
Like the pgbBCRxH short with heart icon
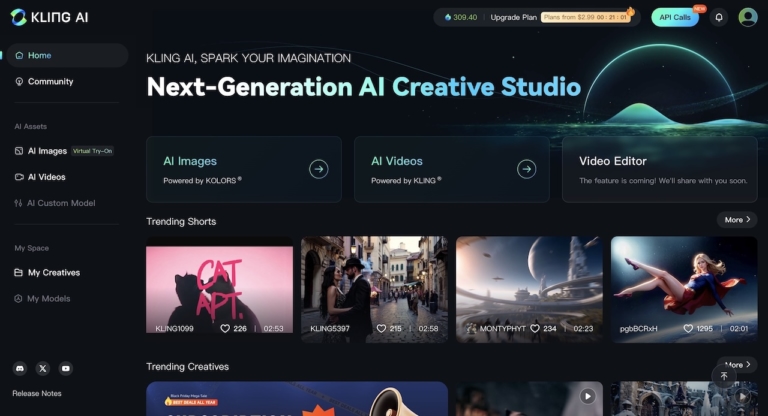tap(688, 328)
